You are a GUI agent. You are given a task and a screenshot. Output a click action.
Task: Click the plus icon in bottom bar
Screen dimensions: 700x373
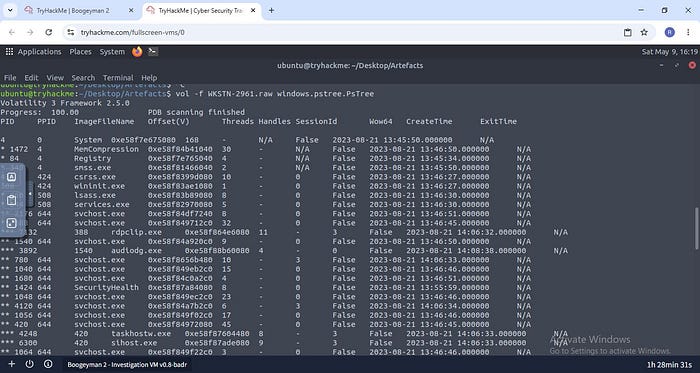12,364
